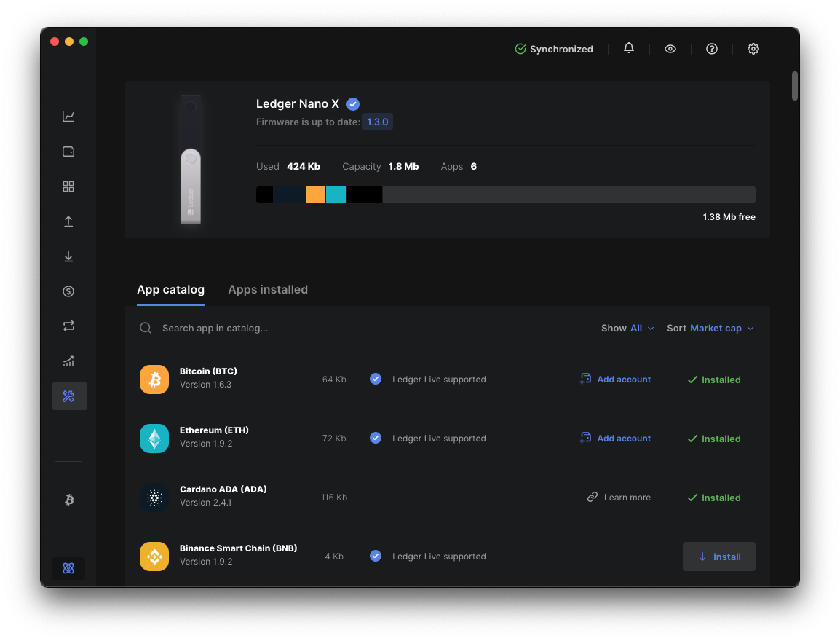Open the Discover grid icon in sidebar

68,186
